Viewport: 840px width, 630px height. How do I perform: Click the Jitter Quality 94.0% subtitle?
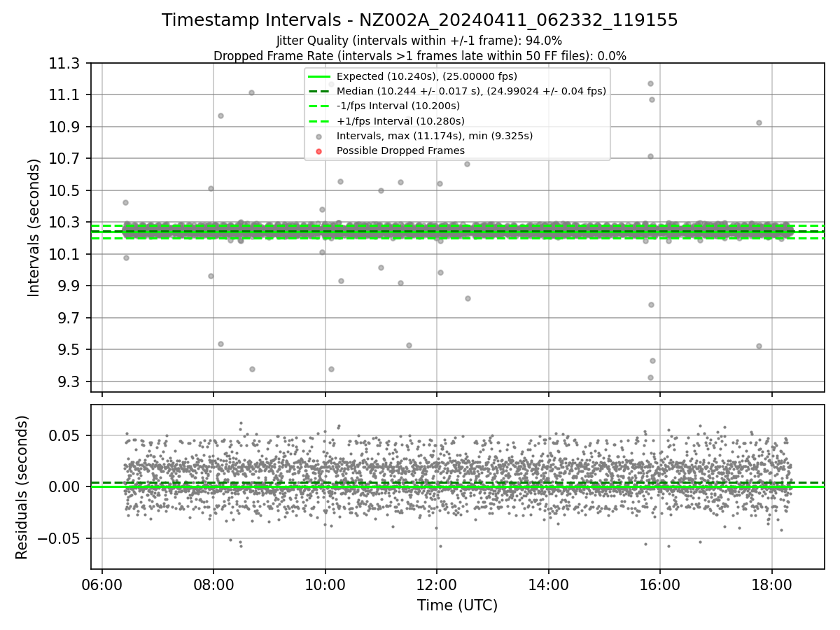click(419, 41)
